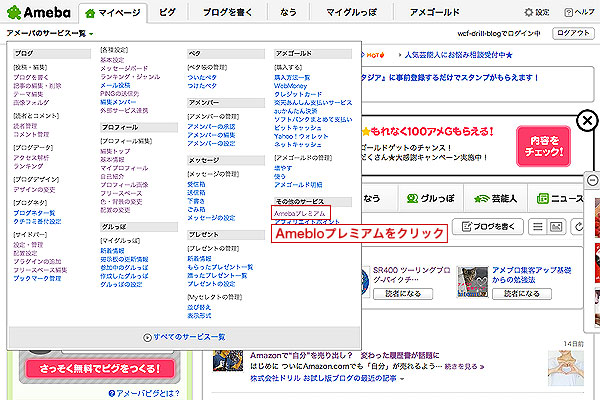
Task: Collapse the アメーバのサービス一覧 dropdown
Action: (x=50, y=33)
